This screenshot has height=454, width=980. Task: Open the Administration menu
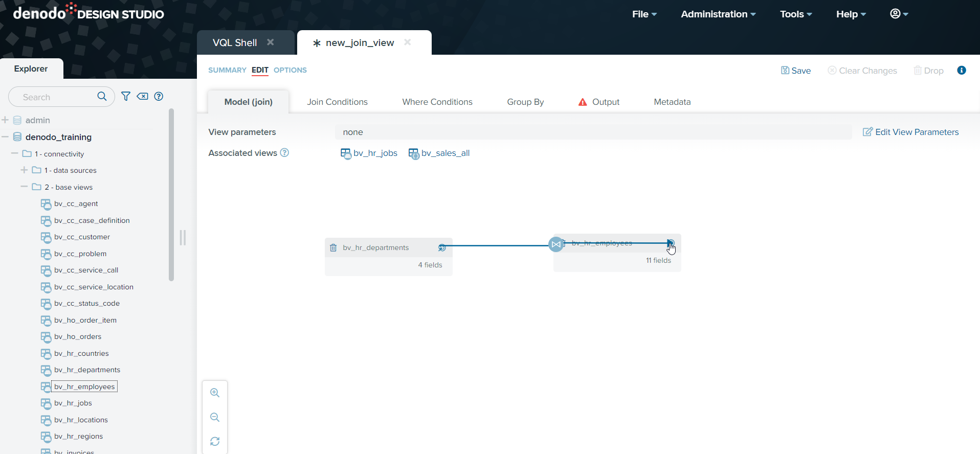(718, 14)
